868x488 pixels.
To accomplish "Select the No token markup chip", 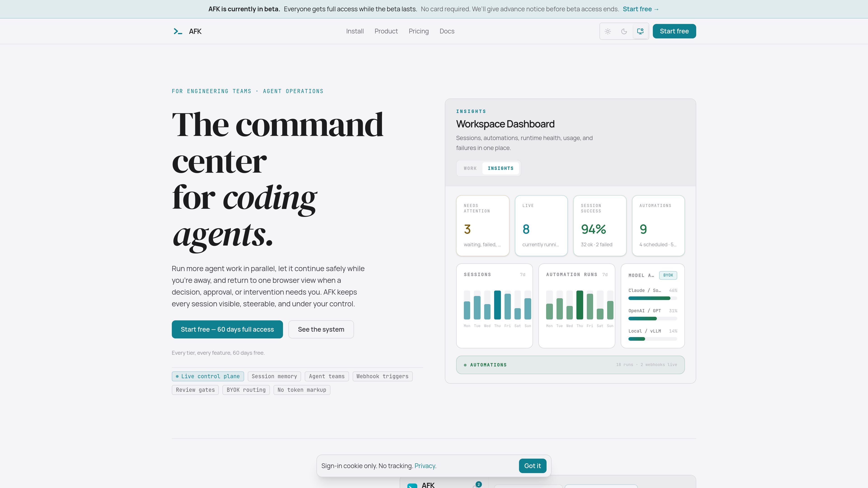I will [302, 390].
